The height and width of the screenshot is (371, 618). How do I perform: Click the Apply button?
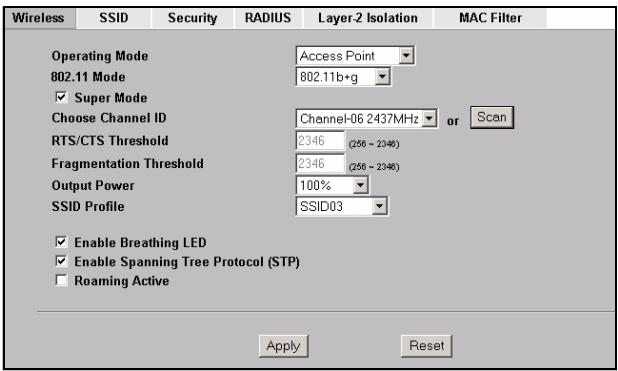pos(283,346)
